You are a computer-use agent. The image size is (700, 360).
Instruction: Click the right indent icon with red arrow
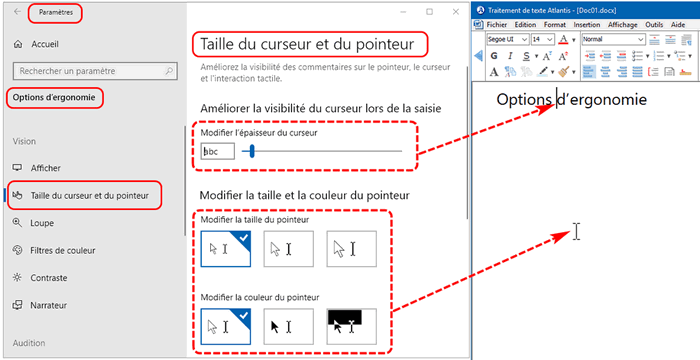621,56
